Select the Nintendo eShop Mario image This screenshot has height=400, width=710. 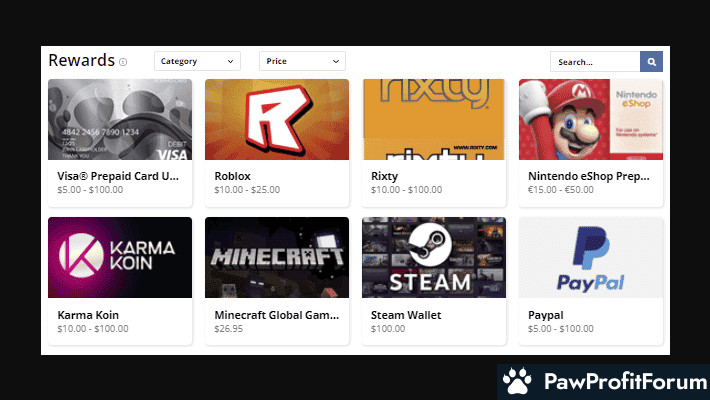590,120
